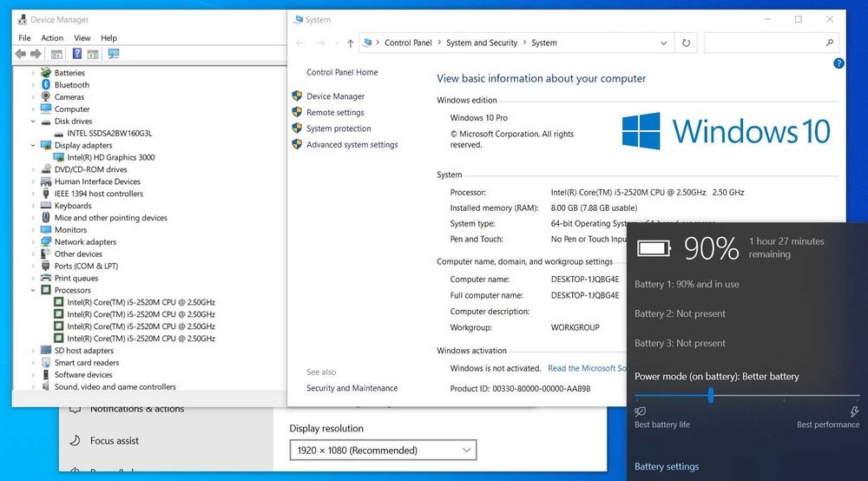Click the Bluetooth category icon
Image resolution: width=868 pixels, height=481 pixels.
pyautogui.click(x=46, y=85)
